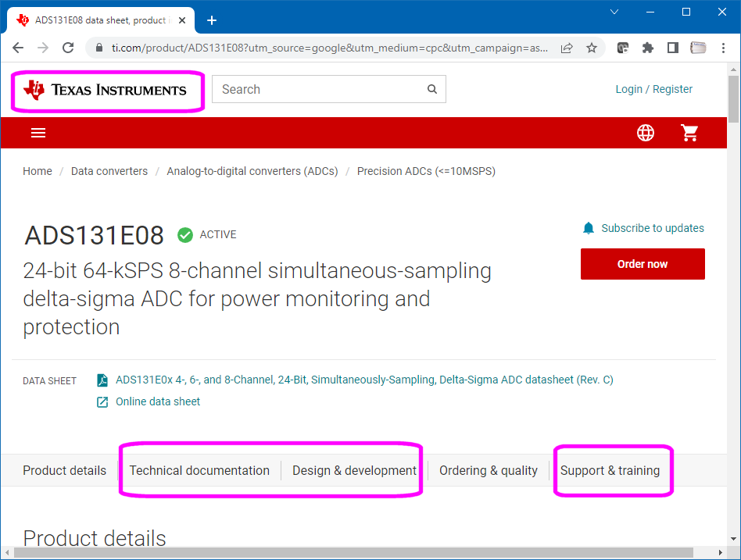Open the Online data sheet link
Image resolution: width=741 pixels, height=560 pixels.
158,401
